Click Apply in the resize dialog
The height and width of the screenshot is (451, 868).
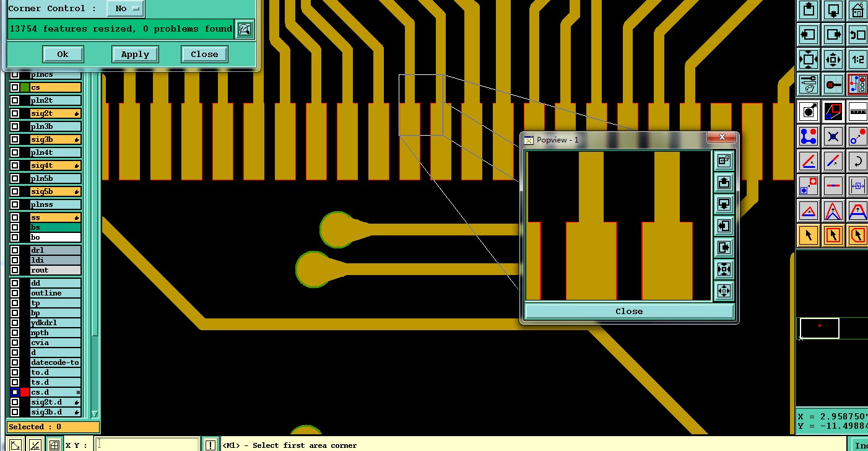pos(135,55)
